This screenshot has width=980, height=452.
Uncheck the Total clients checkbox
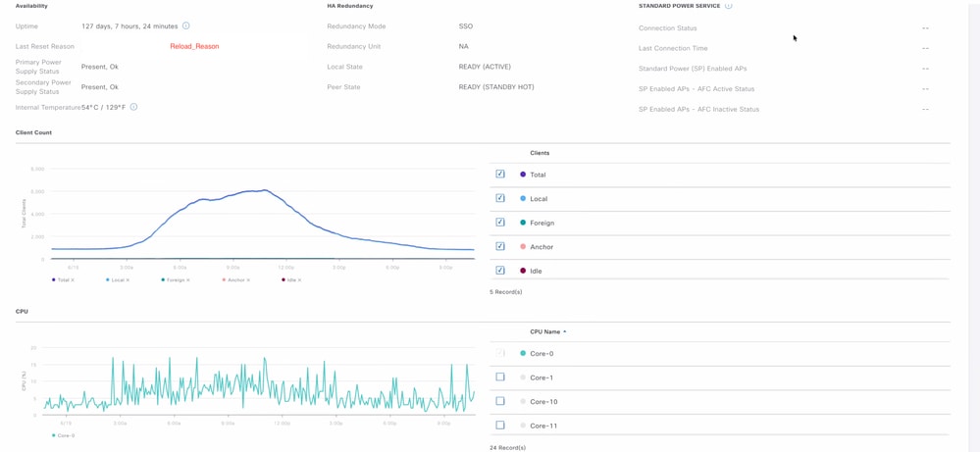tap(500, 175)
